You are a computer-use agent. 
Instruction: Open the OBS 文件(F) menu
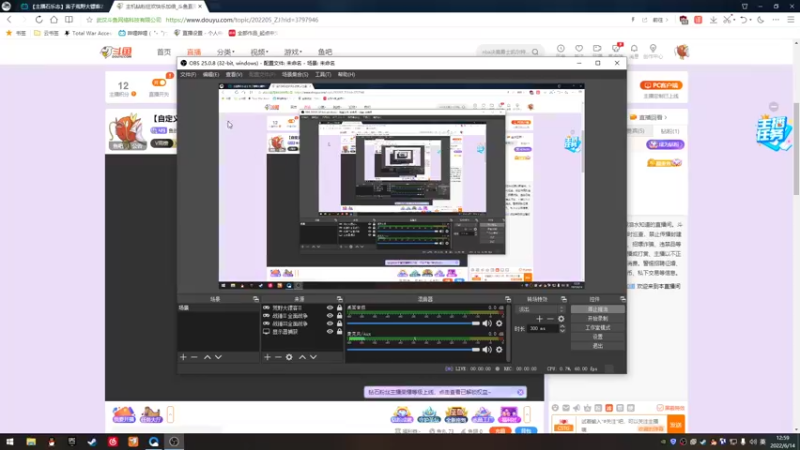tap(188, 74)
